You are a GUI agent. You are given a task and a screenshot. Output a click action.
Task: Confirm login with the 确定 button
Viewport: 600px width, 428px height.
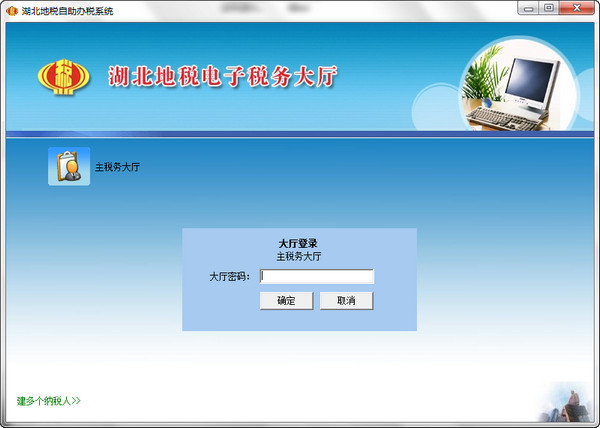pyautogui.click(x=286, y=301)
